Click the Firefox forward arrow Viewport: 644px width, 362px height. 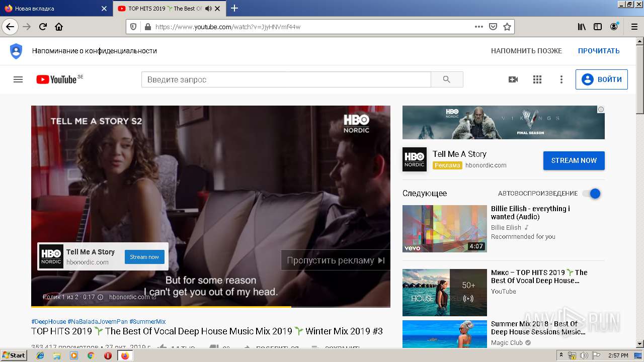pos(27,27)
